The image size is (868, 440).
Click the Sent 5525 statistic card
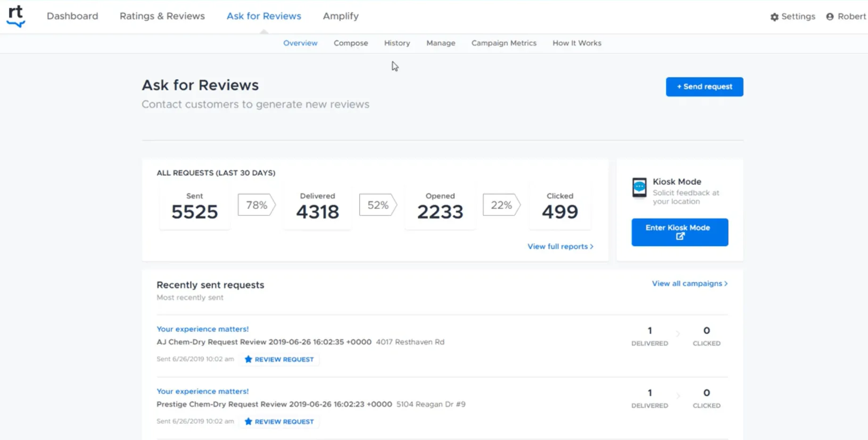click(x=194, y=207)
